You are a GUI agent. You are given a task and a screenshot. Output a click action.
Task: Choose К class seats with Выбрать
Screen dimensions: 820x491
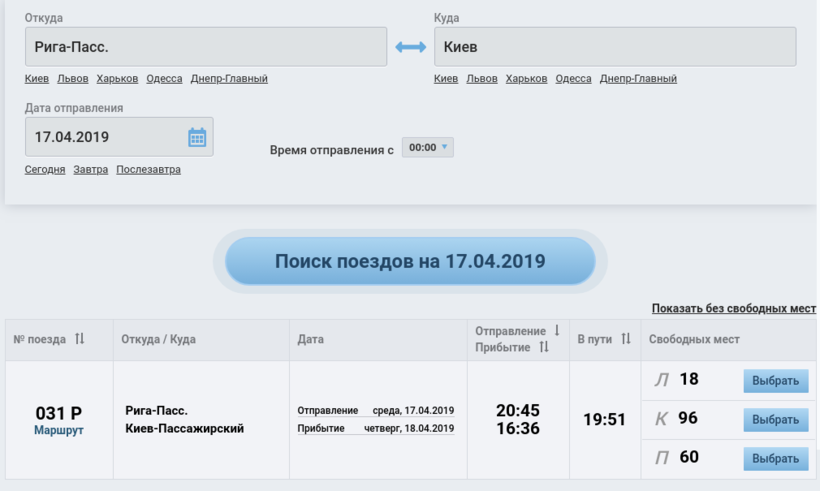(x=775, y=420)
